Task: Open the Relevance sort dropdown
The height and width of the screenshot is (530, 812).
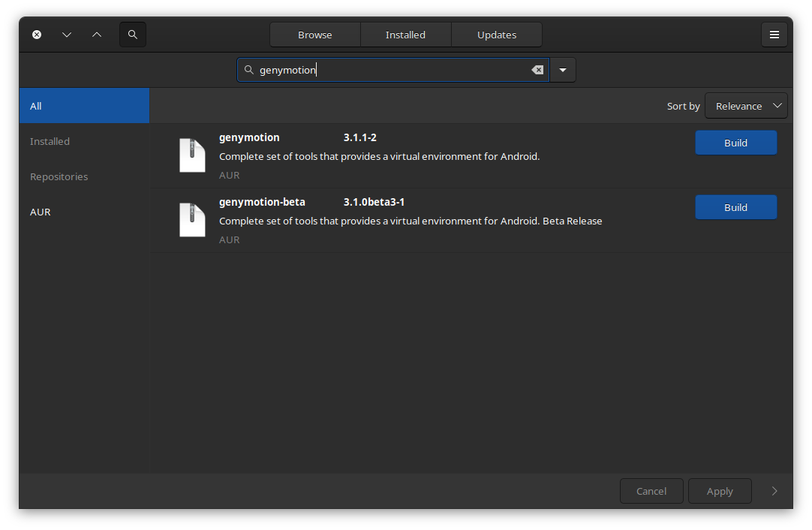Action: [746, 106]
